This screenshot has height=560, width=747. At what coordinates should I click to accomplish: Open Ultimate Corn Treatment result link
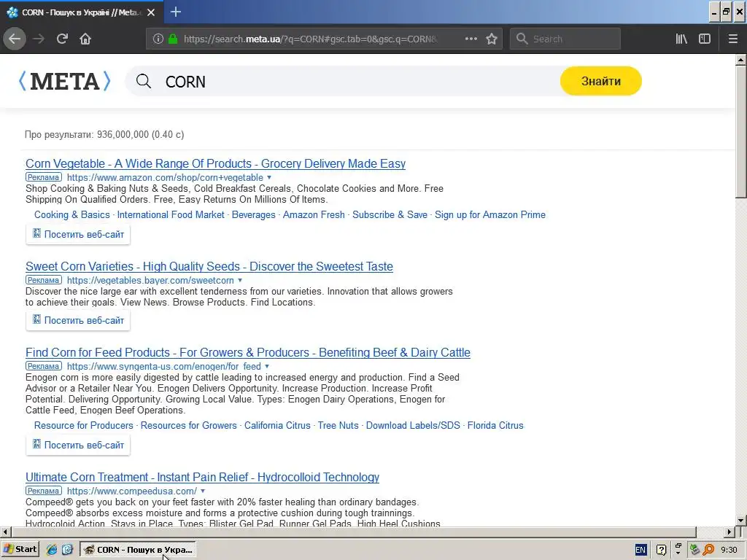(x=203, y=477)
